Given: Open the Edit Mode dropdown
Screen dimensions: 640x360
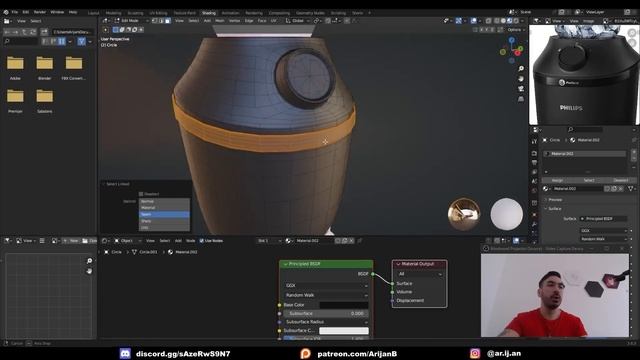Looking at the screenshot, I should tap(132, 20).
